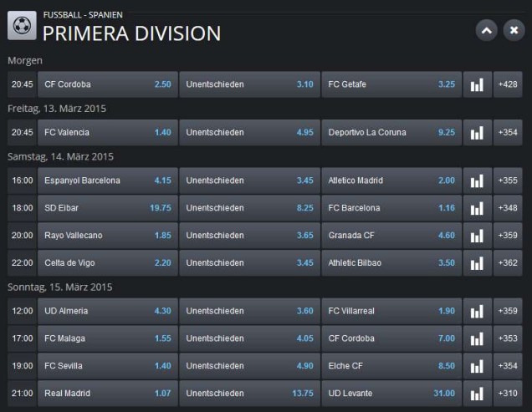Screen dimensions: 532x412
Task: Select draw at 4.95 for Valencia match
Action: [250, 133]
